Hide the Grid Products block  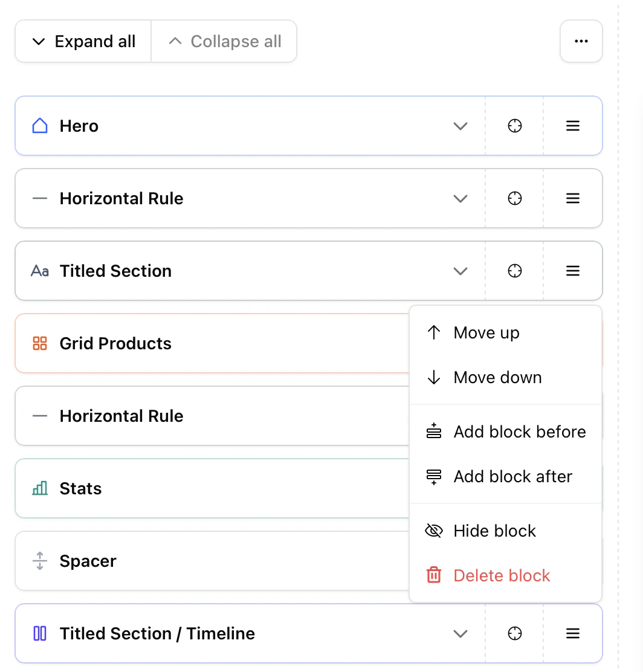pyautogui.click(x=494, y=531)
